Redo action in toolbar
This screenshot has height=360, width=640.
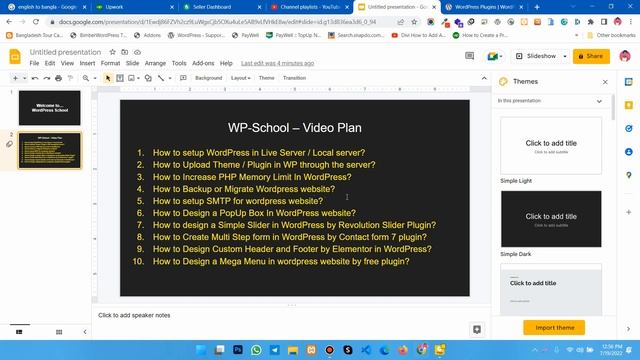[47, 78]
